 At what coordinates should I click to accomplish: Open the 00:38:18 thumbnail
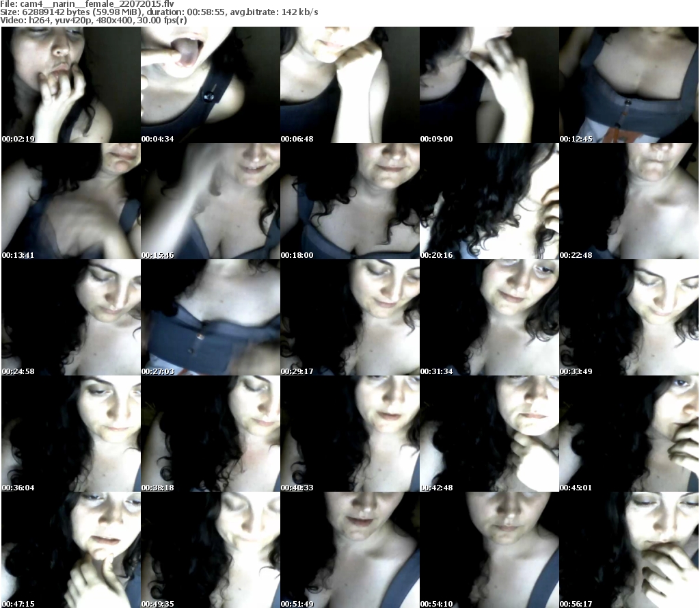point(211,434)
